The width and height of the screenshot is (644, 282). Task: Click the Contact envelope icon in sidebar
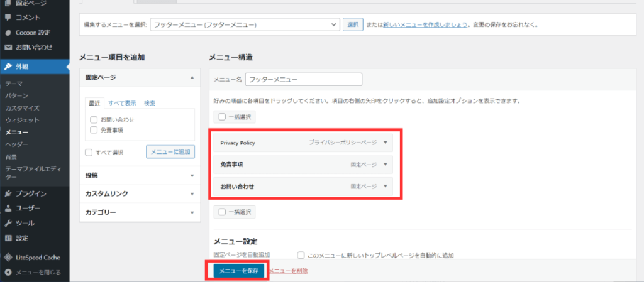click(x=8, y=47)
